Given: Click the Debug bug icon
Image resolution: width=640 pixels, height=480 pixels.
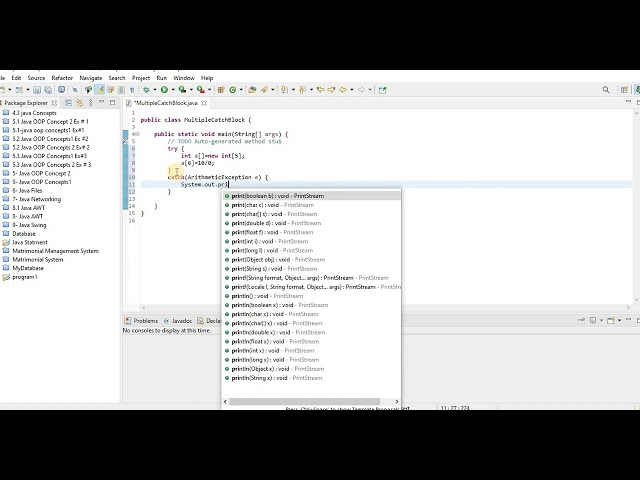Looking at the screenshot, I should [x=147, y=90].
